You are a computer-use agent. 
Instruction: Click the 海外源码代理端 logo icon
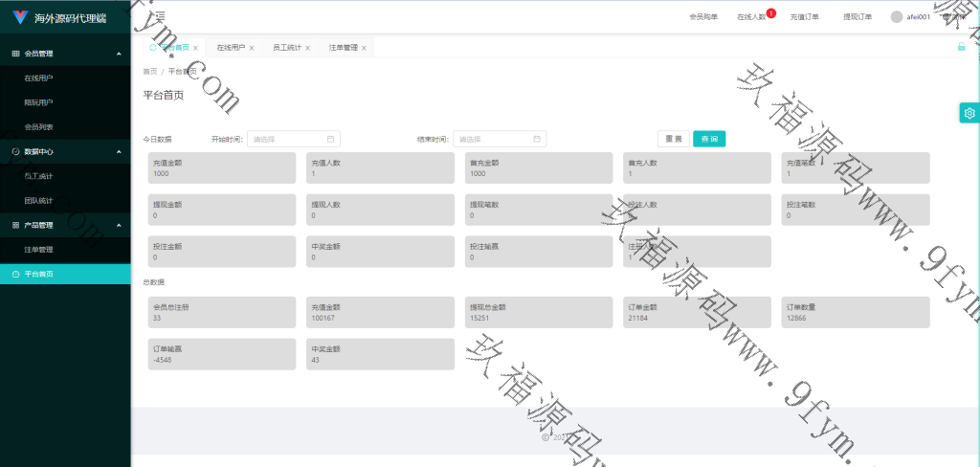click(x=20, y=17)
